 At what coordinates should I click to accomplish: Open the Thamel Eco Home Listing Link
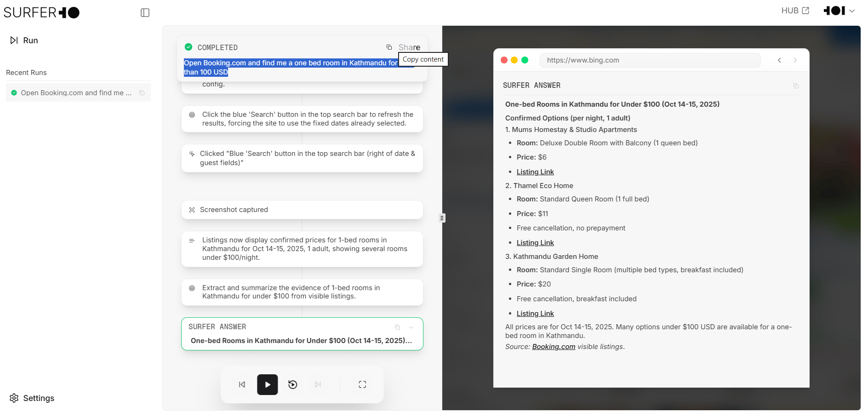click(x=535, y=243)
